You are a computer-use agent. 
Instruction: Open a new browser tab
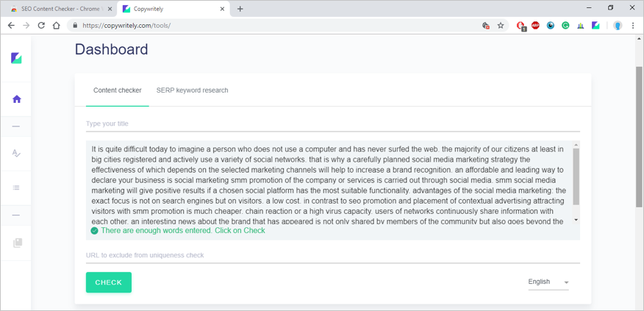click(x=240, y=9)
